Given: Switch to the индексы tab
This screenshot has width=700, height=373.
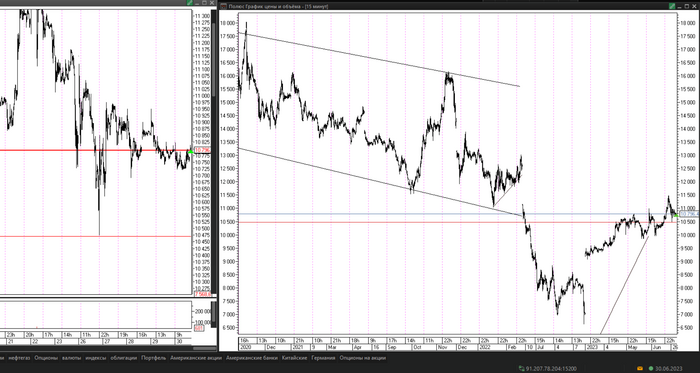Looking at the screenshot, I should (x=96, y=358).
